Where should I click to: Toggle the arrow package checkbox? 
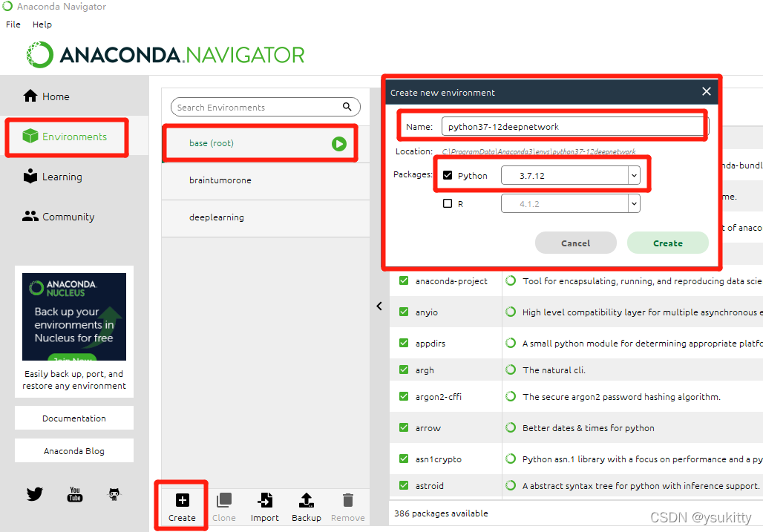tap(404, 427)
